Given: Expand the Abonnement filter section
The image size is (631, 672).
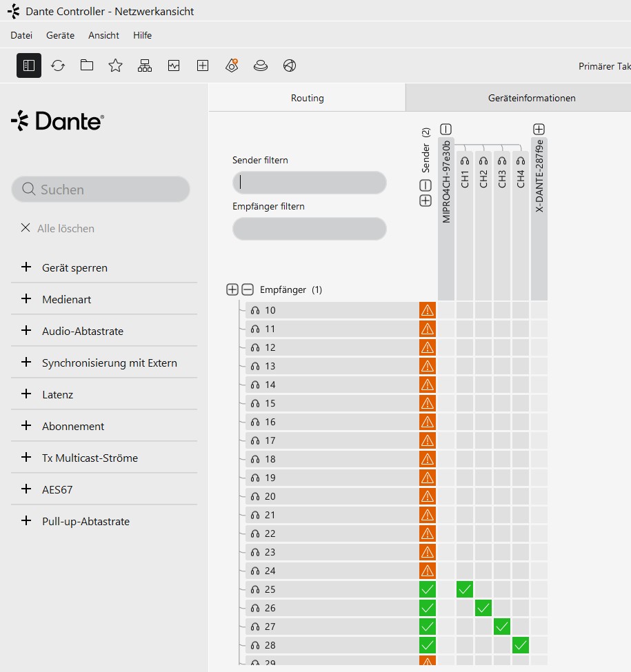Looking at the screenshot, I should 26,425.
